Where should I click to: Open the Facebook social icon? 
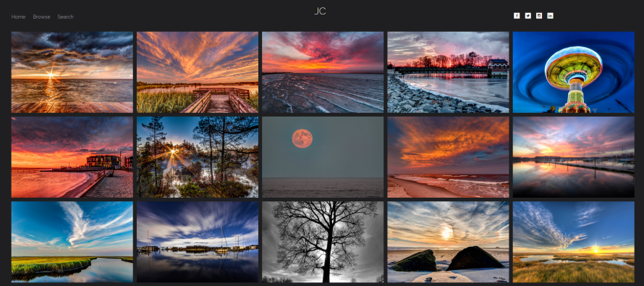[517, 16]
